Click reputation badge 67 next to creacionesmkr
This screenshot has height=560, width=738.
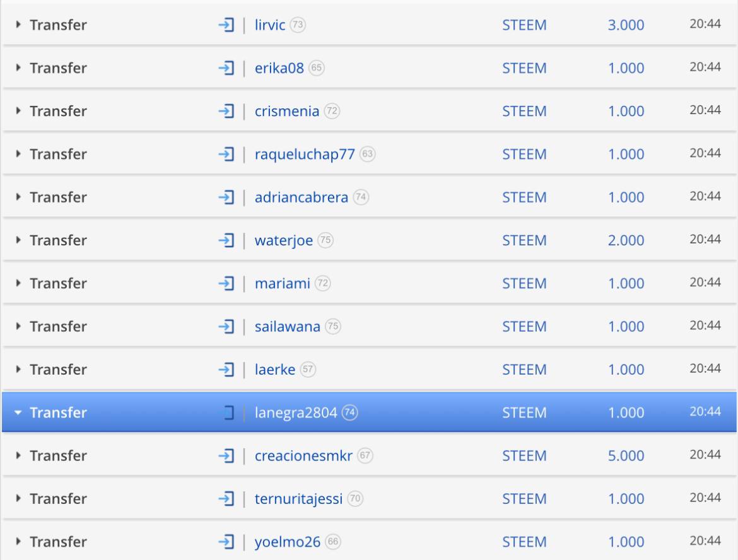coord(365,455)
